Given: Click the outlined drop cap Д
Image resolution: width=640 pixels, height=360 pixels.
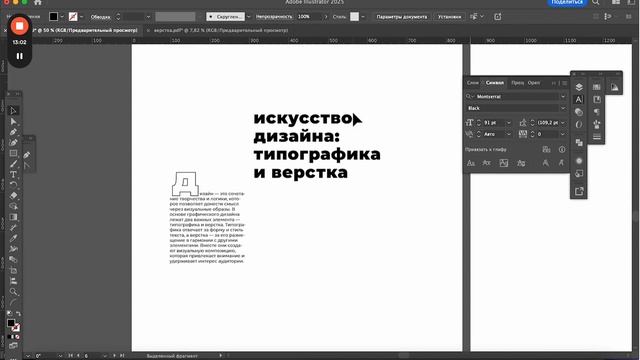Looking at the screenshot, I should 185,184.
